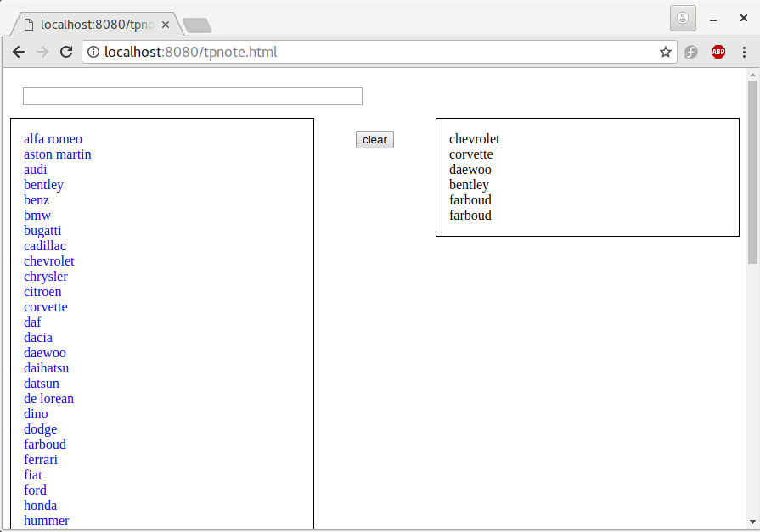The image size is (760, 532).
Task: Click the citroen link
Action: [42, 292]
